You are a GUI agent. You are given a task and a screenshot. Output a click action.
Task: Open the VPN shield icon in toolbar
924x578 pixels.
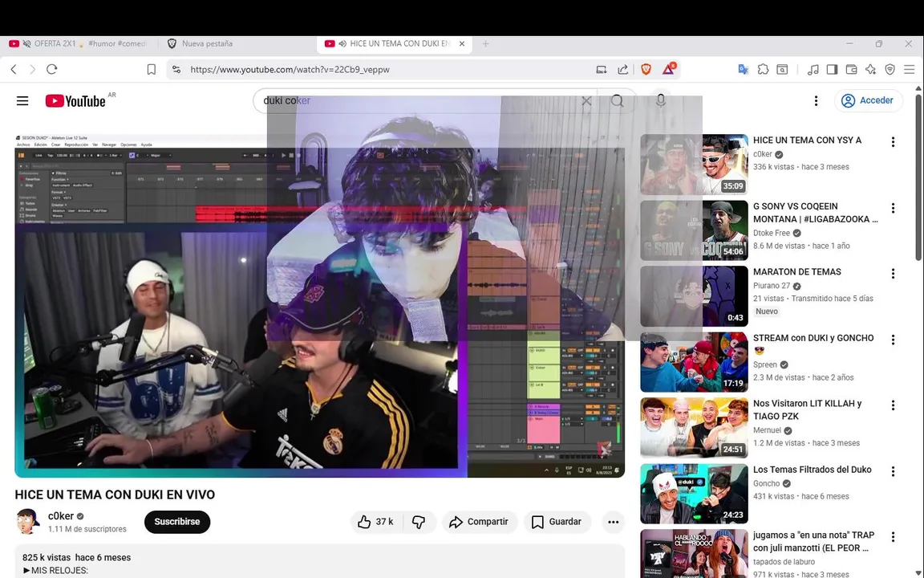pos(890,70)
